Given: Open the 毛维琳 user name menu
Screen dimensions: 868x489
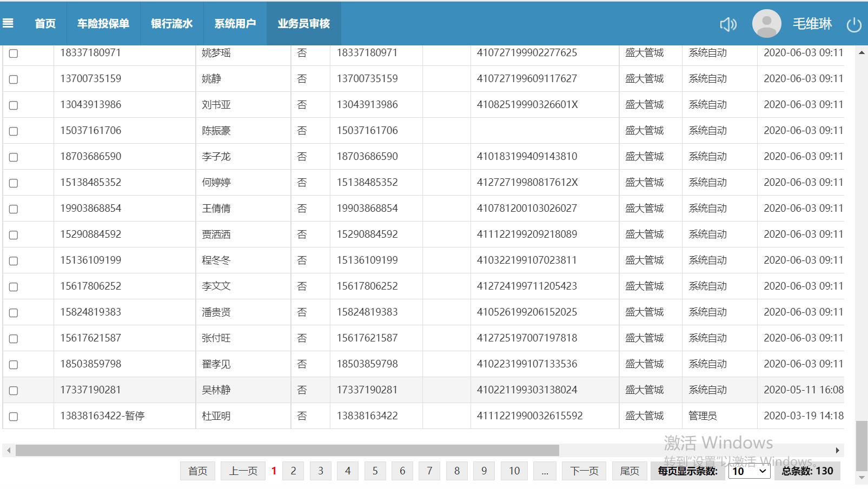Looking at the screenshot, I should click(812, 24).
